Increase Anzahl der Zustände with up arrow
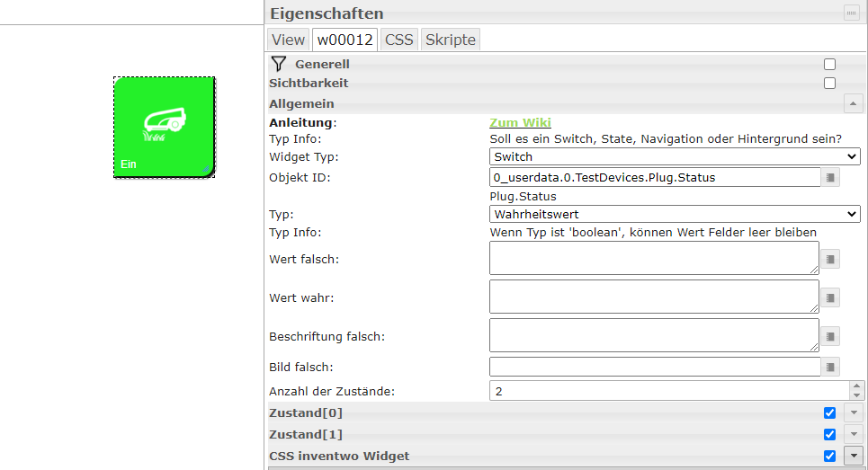Image resolution: width=868 pixels, height=470 pixels. (856, 386)
